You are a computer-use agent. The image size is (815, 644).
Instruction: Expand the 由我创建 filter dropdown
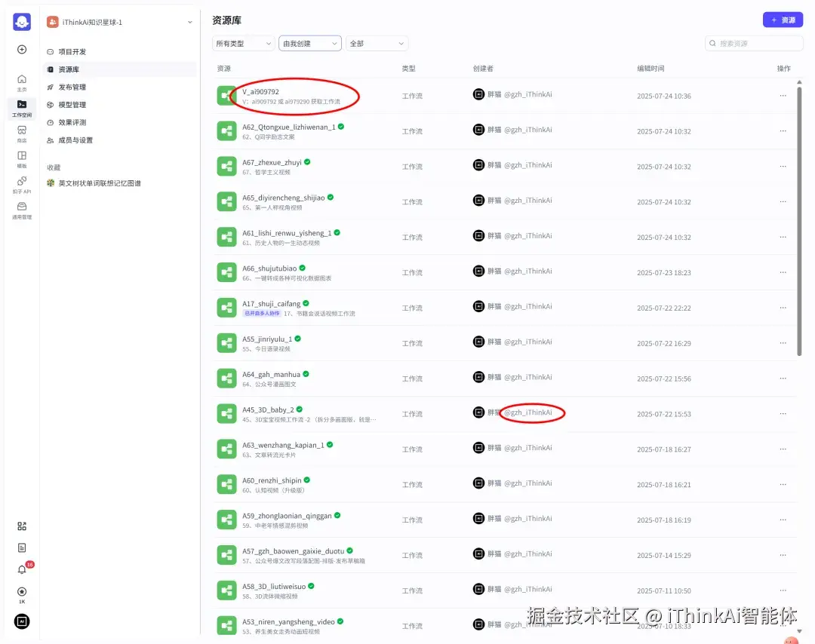click(x=310, y=44)
